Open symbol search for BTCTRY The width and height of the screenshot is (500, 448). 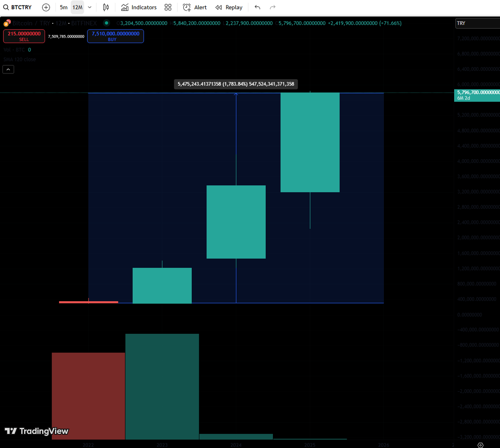pos(17,8)
